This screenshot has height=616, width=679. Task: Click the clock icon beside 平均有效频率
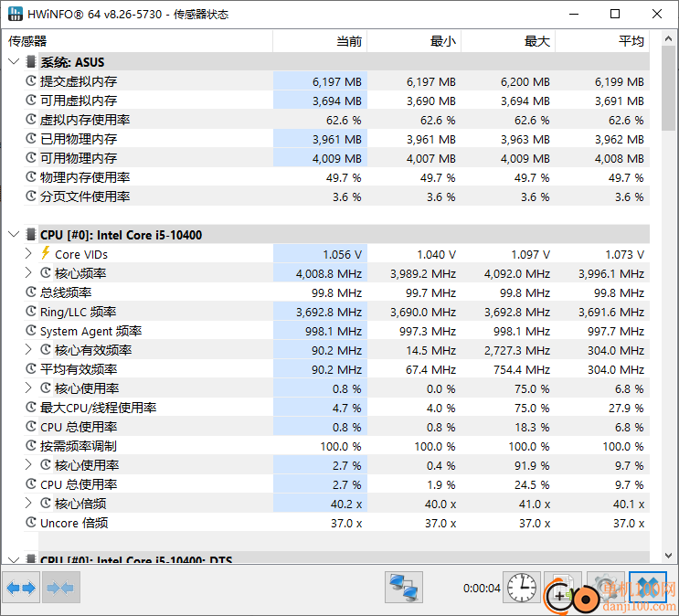click(31, 368)
